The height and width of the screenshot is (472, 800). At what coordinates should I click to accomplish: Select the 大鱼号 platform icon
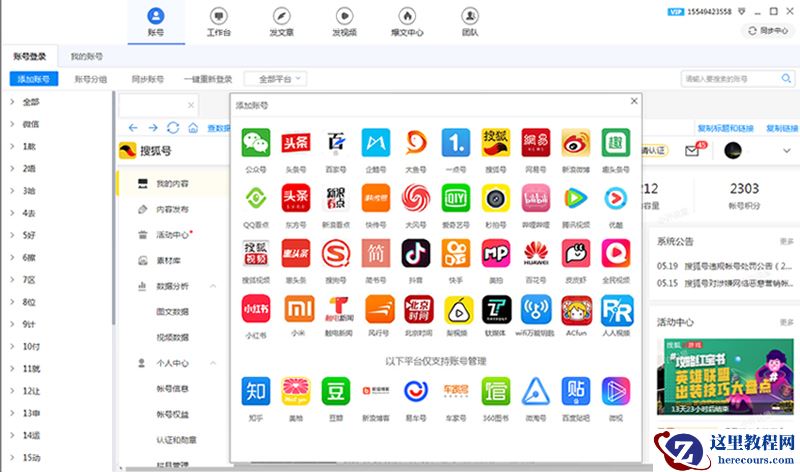416,142
